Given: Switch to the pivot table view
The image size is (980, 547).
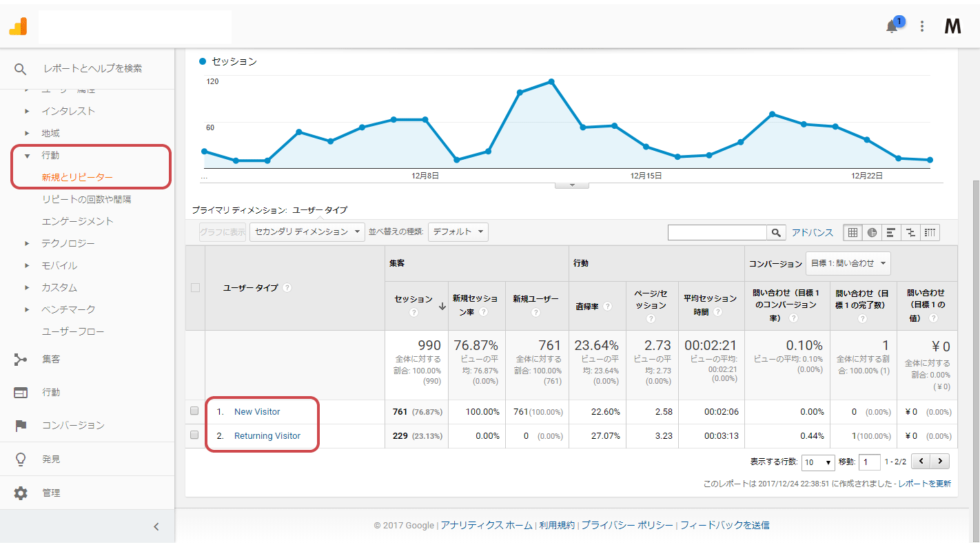Looking at the screenshot, I should point(930,232).
